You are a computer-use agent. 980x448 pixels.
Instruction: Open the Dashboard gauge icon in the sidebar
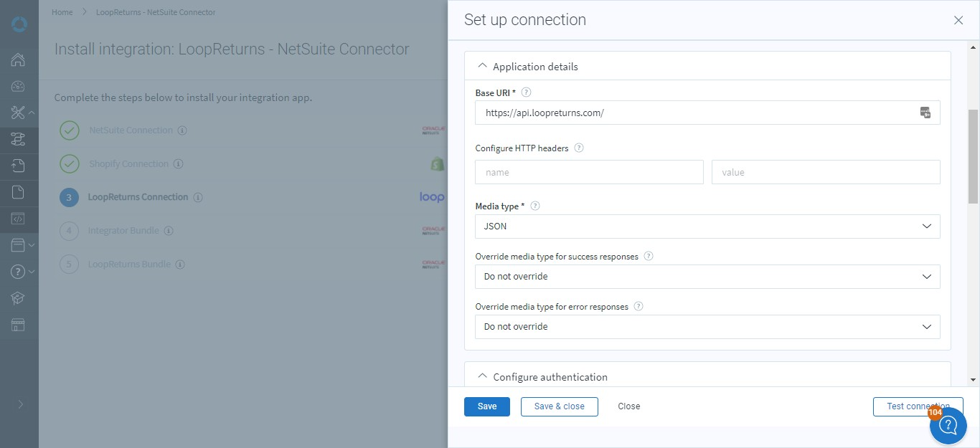18,86
